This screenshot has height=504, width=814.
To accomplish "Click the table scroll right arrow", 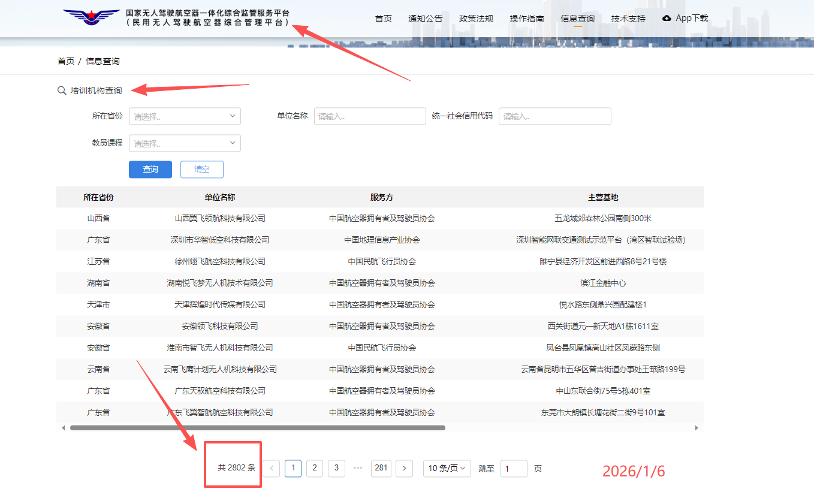I will [x=697, y=428].
